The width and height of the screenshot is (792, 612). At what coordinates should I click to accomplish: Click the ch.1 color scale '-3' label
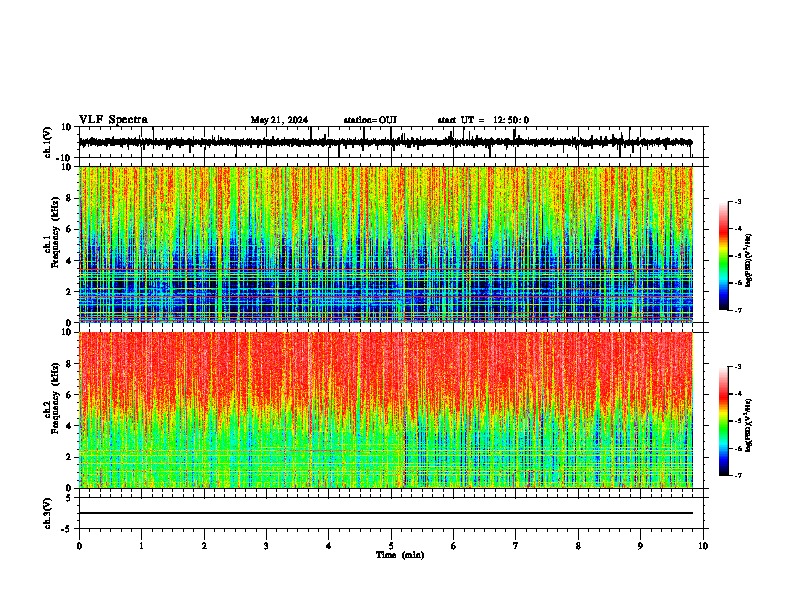[737, 201]
